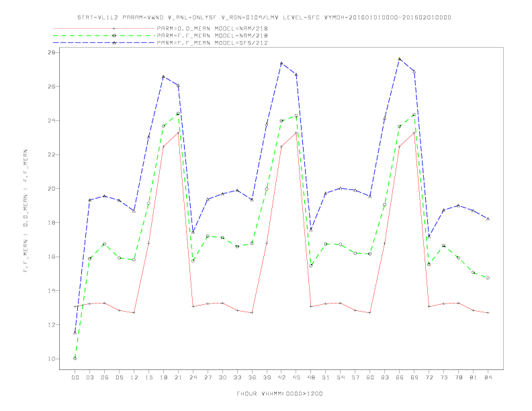Click y-axis tick value 20
532x411 pixels.
click(x=52, y=189)
